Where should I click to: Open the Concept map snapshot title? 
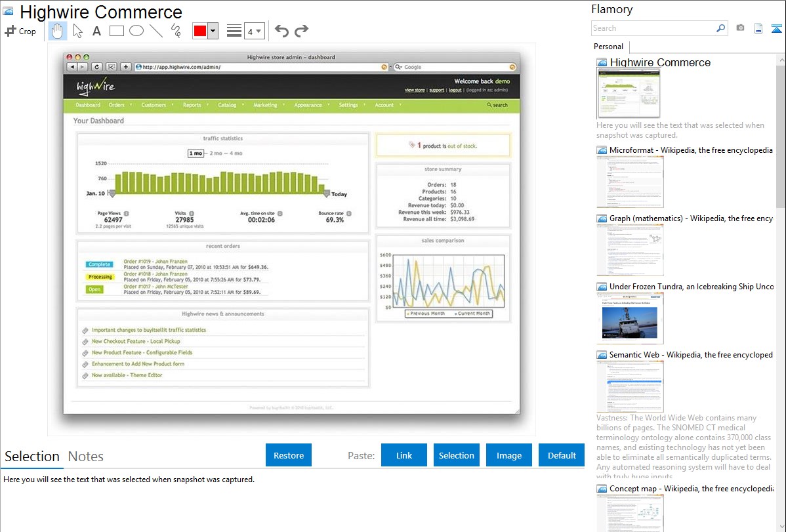pyautogui.click(x=691, y=489)
